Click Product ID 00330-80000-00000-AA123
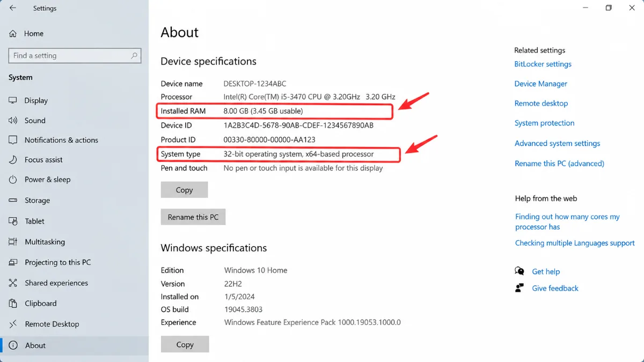This screenshot has width=644, height=362. [x=269, y=139]
